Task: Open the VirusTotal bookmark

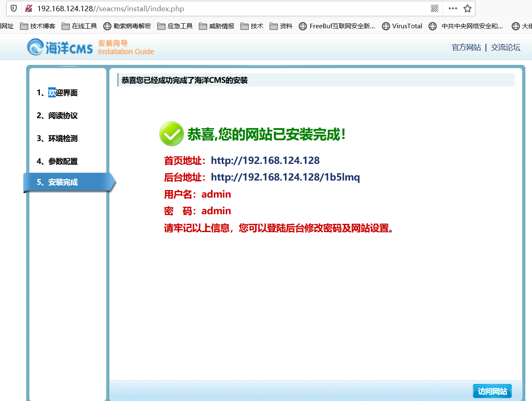Action: coord(402,26)
